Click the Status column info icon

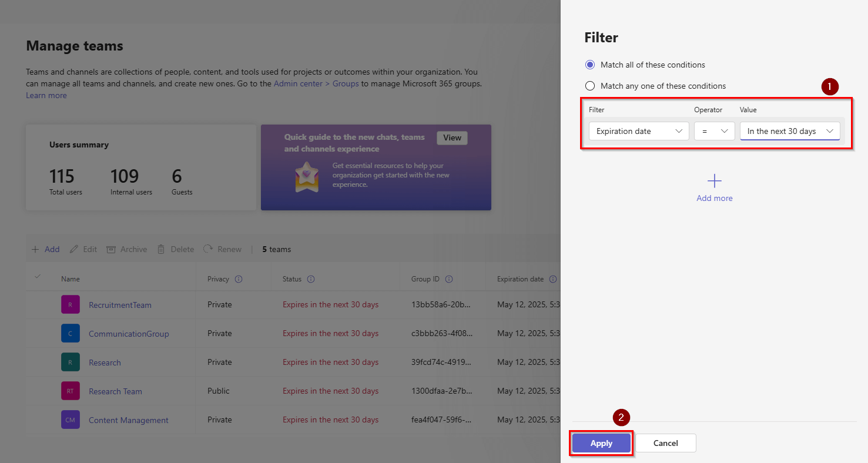[x=311, y=279]
